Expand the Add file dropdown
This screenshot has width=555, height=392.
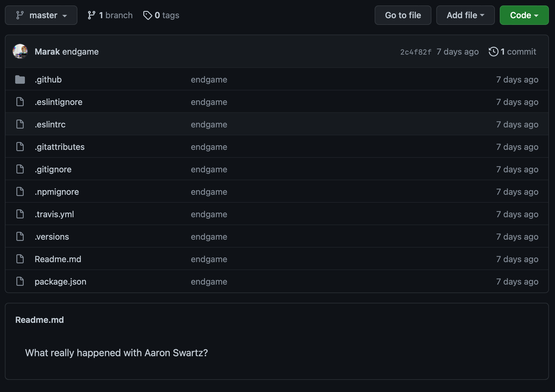click(465, 15)
